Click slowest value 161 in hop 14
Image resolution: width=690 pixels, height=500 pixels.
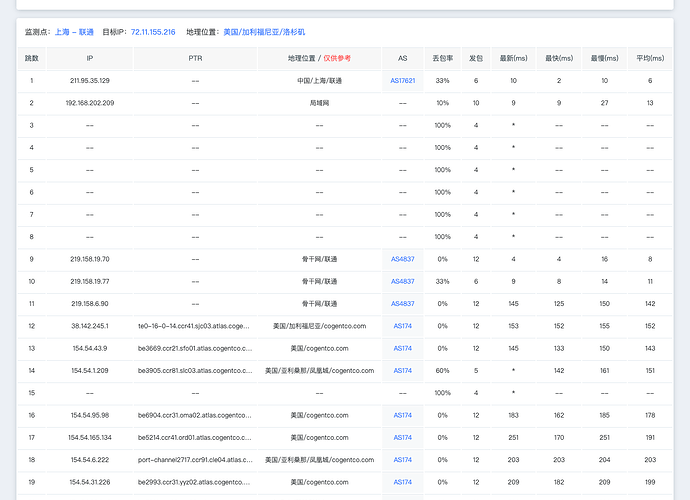(x=605, y=371)
